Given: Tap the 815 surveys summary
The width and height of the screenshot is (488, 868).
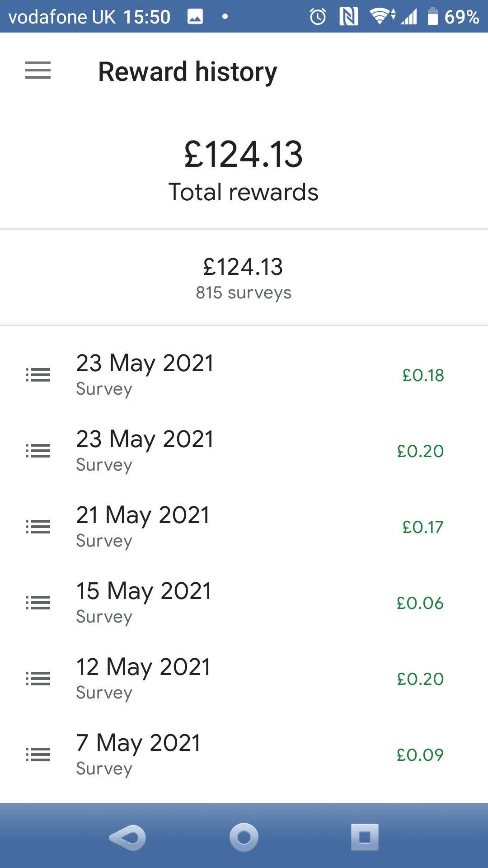Looking at the screenshot, I should [244, 292].
